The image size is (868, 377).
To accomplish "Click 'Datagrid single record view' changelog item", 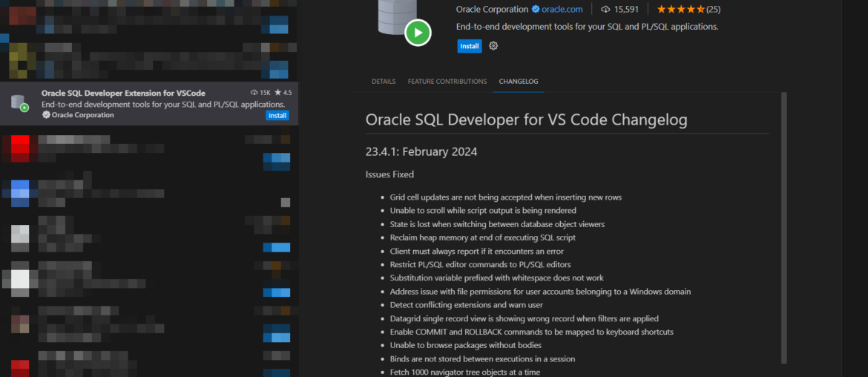I will click(525, 318).
